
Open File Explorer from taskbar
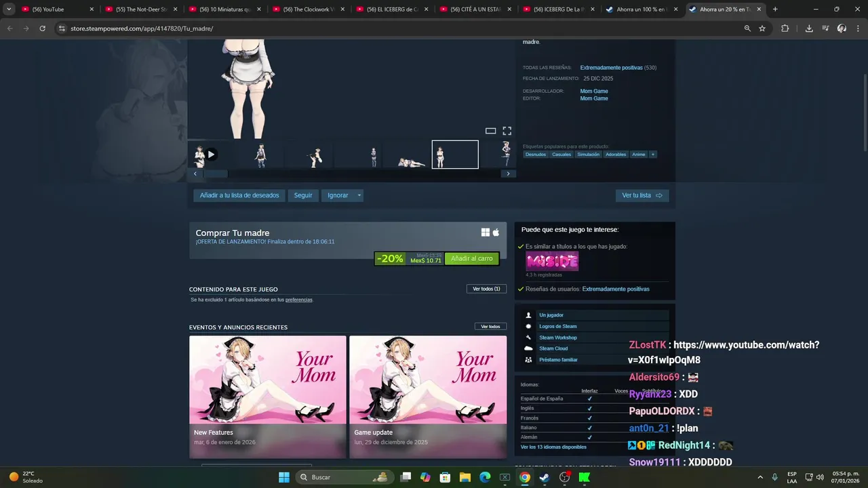465,477
